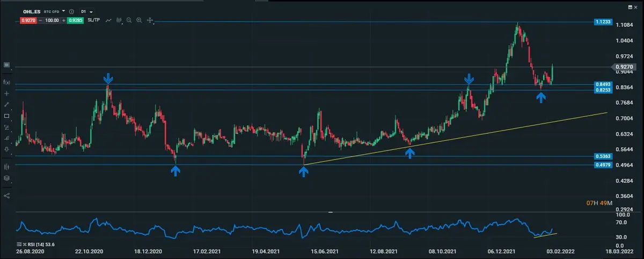Select the trend line drawing tool
644x259 pixels.
(x=6, y=104)
